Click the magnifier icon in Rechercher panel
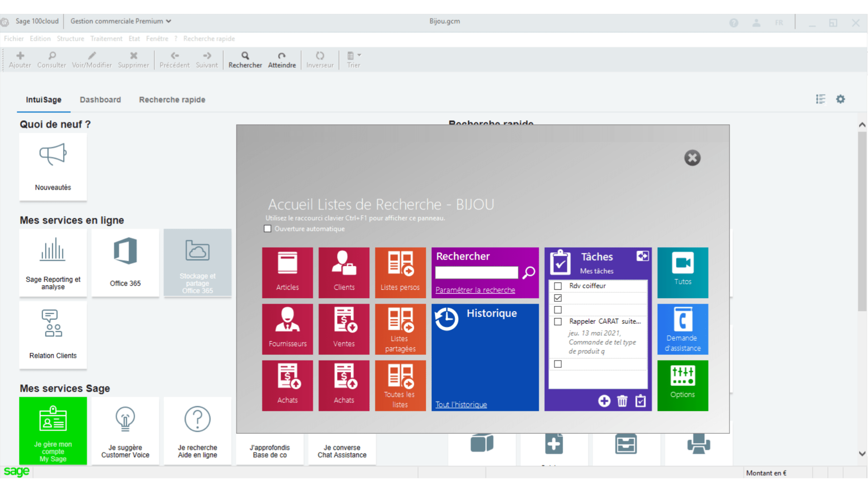Screen dimensions: 868x488 pos(528,272)
